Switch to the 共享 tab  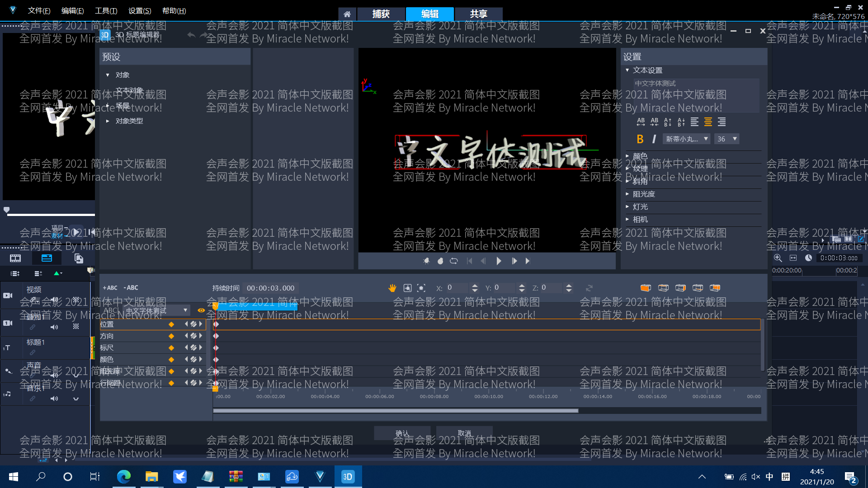click(478, 14)
